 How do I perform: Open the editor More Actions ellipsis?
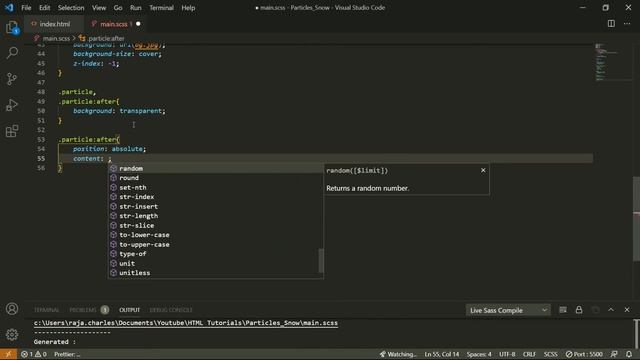(627, 24)
